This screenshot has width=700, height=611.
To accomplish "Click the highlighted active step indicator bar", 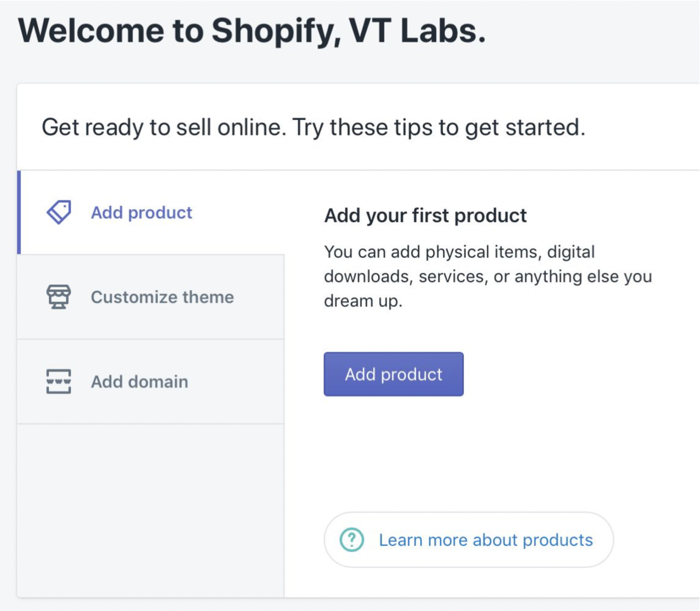I will pyautogui.click(x=19, y=211).
